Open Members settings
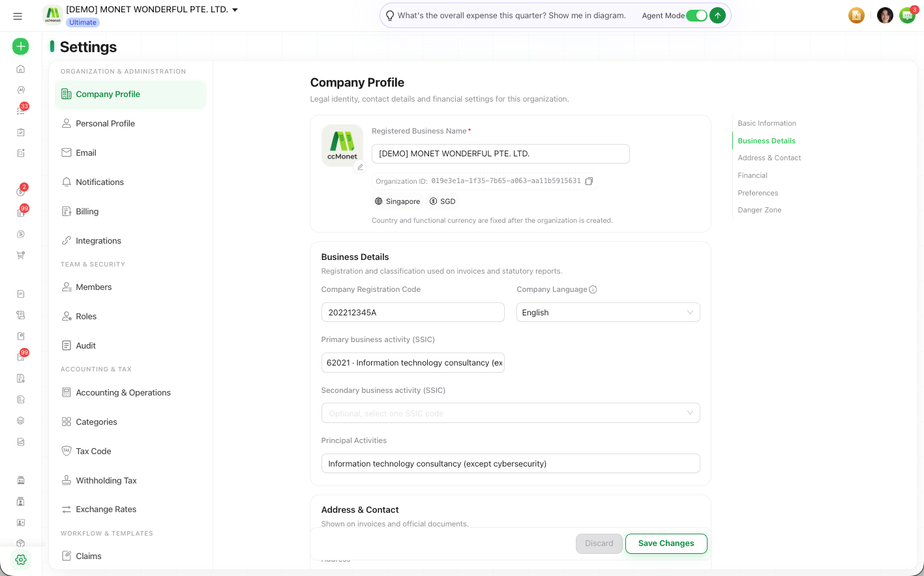924x576 pixels. point(130,287)
